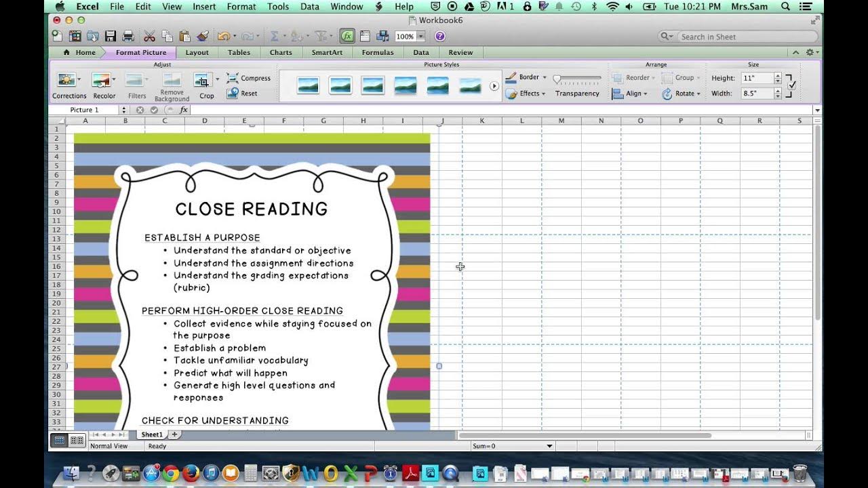Click the Height input field
Image resolution: width=868 pixels, height=488 pixels.
[x=756, y=78]
